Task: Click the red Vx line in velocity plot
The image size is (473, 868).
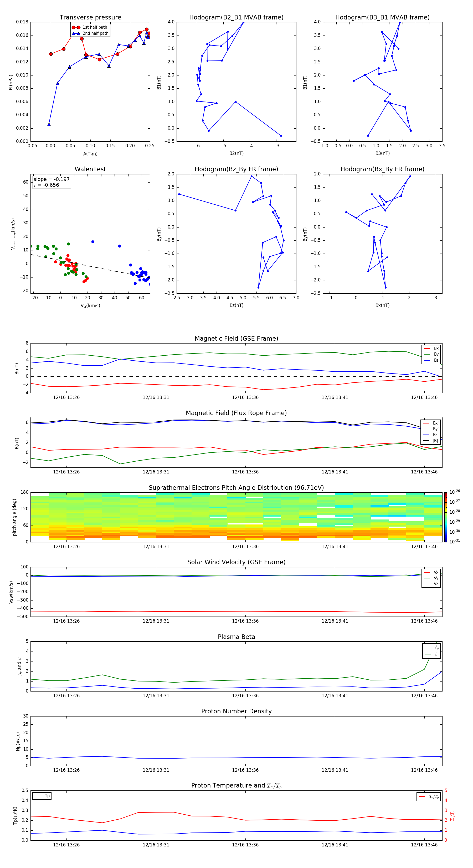Action: 236,611
